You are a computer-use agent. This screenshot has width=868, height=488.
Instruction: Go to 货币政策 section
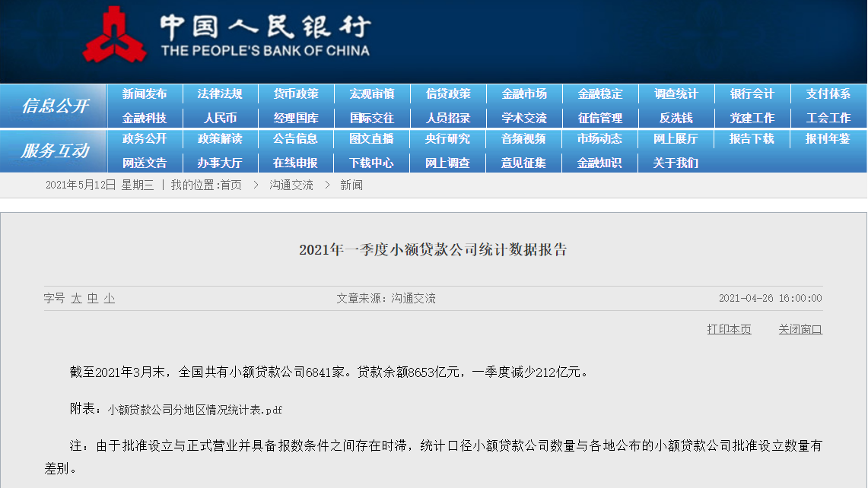(296, 94)
